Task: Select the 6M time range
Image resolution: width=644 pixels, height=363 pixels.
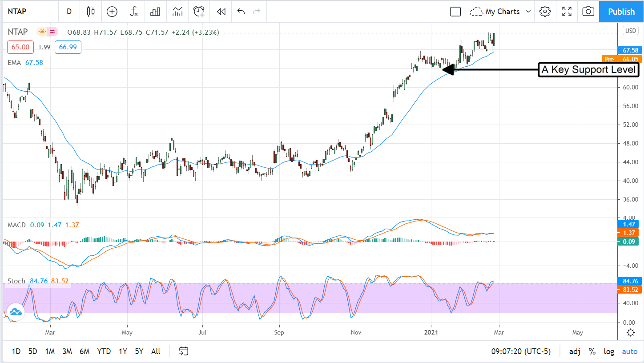Action: [x=85, y=351]
